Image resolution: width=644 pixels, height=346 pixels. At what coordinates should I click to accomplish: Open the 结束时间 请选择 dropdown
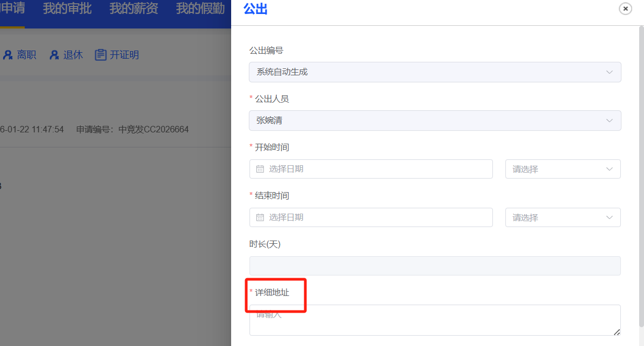pyautogui.click(x=563, y=217)
